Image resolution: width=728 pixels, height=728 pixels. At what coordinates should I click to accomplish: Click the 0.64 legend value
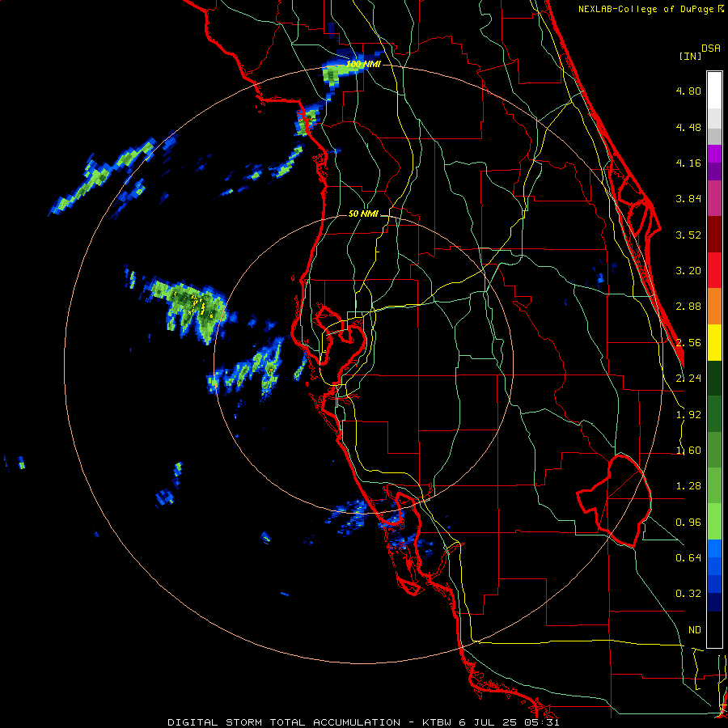[x=688, y=557]
